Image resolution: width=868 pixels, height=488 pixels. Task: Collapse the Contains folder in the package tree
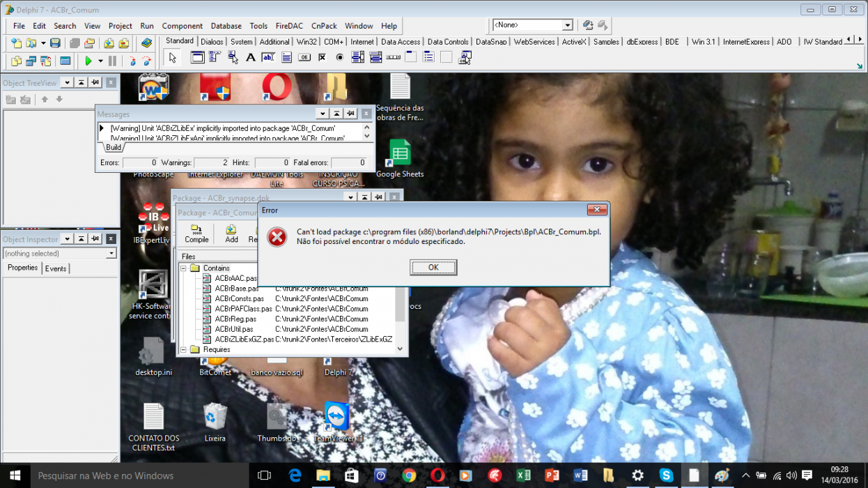pyautogui.click(x=184, y=268)
